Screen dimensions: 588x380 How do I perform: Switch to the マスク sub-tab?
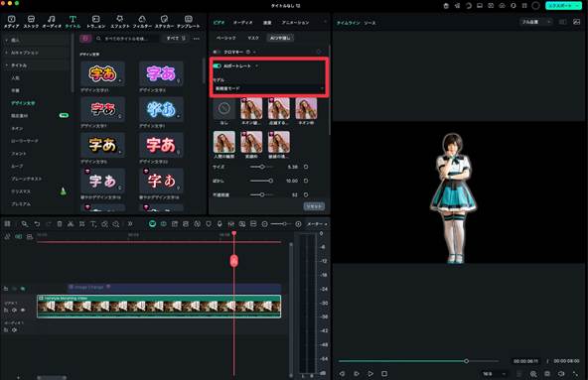[x=253, y=38]
